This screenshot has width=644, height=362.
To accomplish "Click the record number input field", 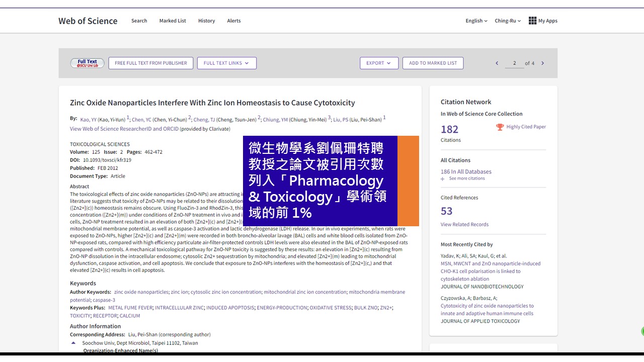I will [x=514, y=63].
